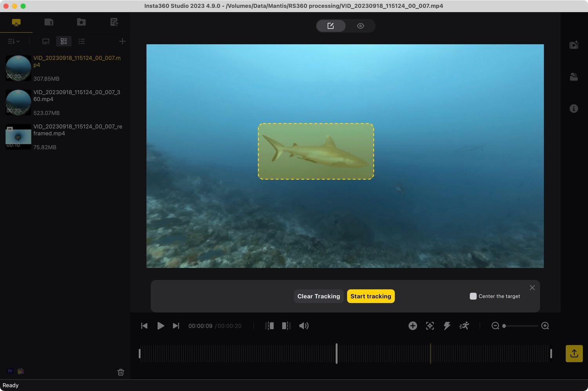Delete selection with the trash icon
The image size is (588, 391).
pyautogui.click(x=121, y=372)
